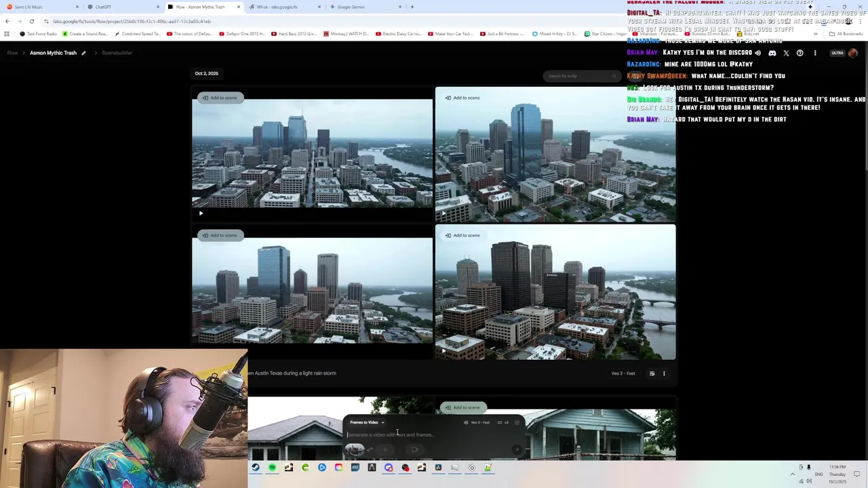Open the Create a Sound Rea... bookmark
The image size is (868, 488).
pyautogui.click(x=85, y=34)
